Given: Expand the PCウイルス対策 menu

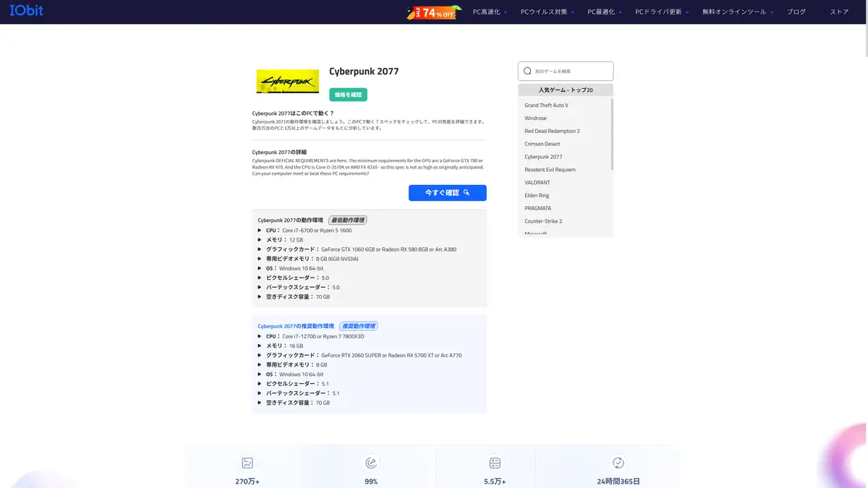Looking at the screenshot, I should click(x=548, y=12).
